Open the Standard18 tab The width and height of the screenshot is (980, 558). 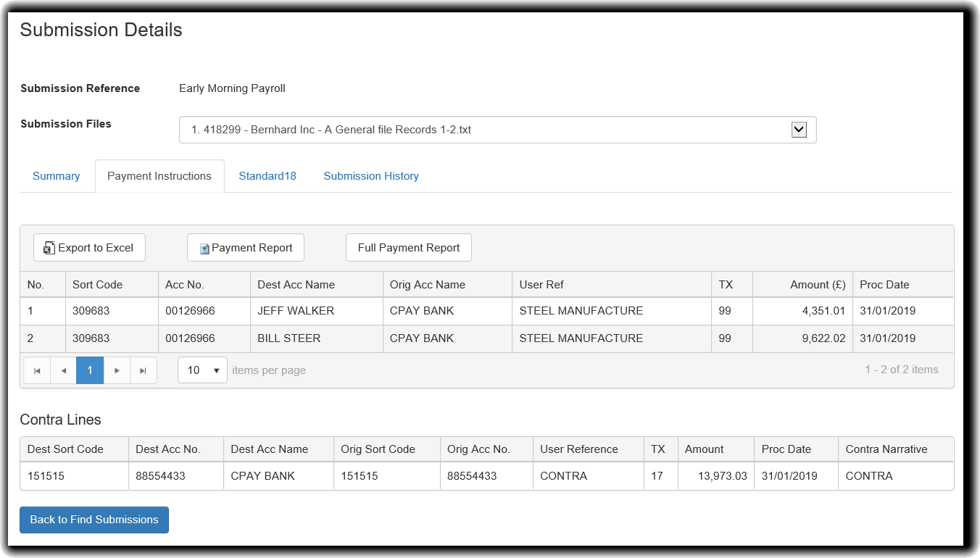tap(267, 176)
